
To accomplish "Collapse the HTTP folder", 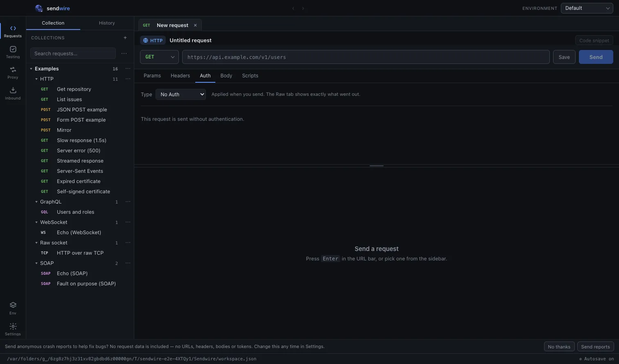I will tap(36, 79).
